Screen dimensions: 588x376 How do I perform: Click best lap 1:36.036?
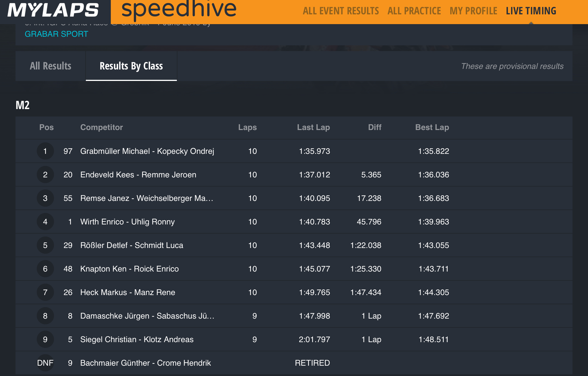coord(434,175)
